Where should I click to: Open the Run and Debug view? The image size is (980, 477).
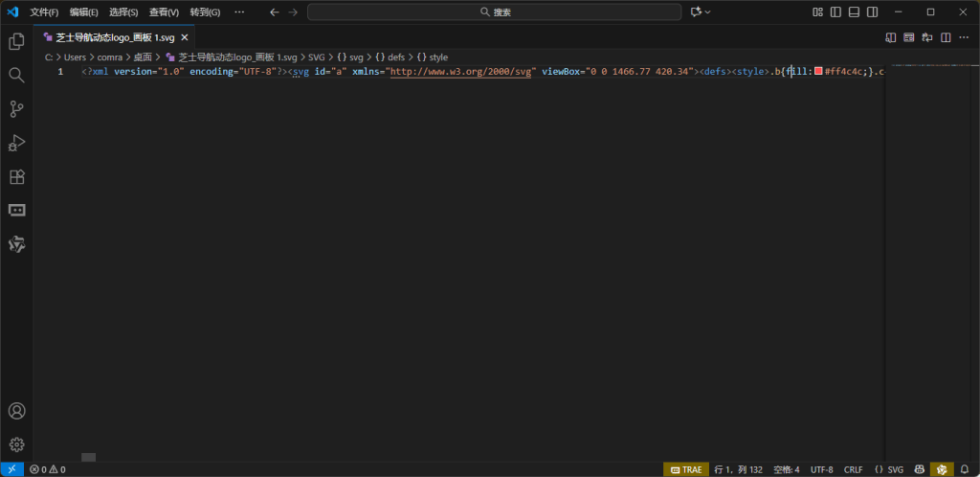16,143
